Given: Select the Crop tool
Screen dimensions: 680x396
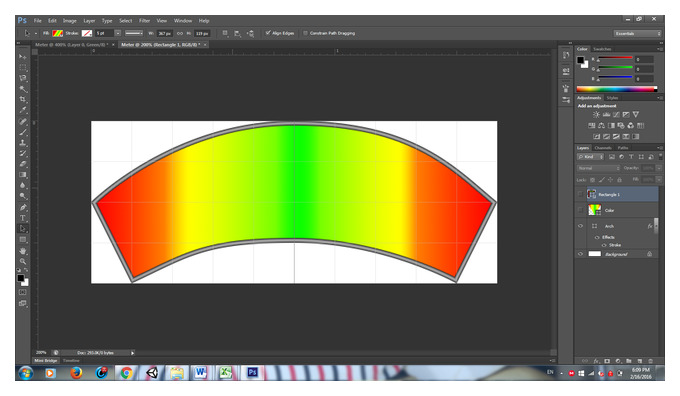Looking at the screenshot, I should point(23,100).
